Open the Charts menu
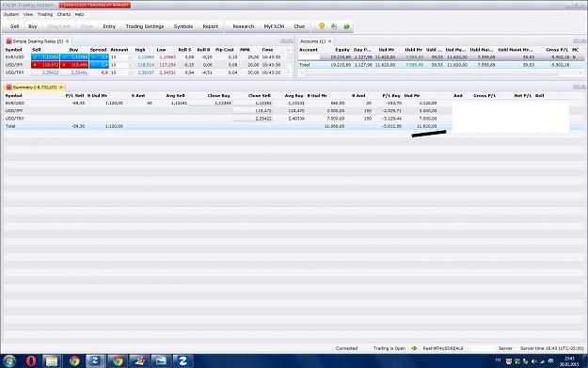The image size is (588, 368). tap(64, 14)
